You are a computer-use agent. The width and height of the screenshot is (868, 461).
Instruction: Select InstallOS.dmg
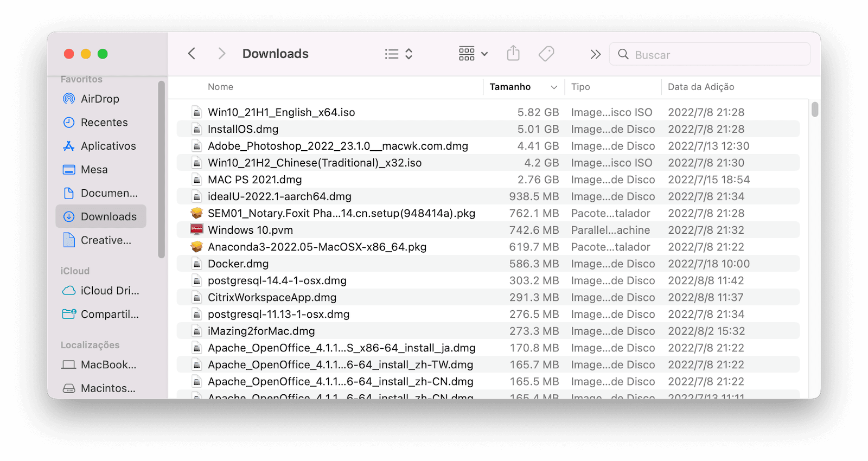488,129
